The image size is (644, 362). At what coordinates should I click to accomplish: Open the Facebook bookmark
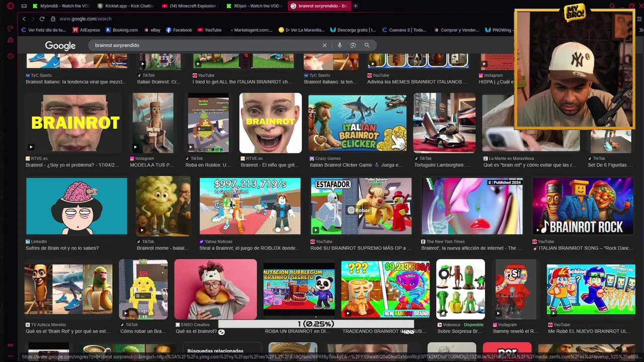click(179, 30)
